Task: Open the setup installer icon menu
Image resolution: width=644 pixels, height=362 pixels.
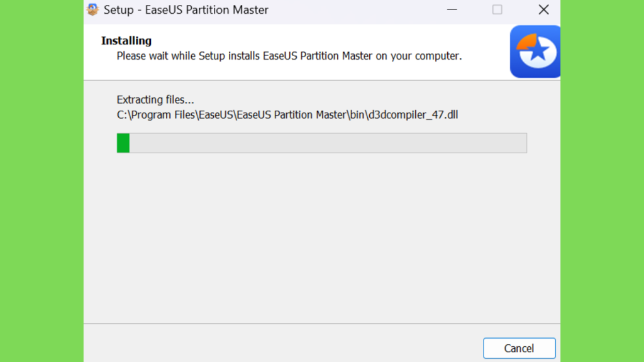Action: tap(93, 9)
